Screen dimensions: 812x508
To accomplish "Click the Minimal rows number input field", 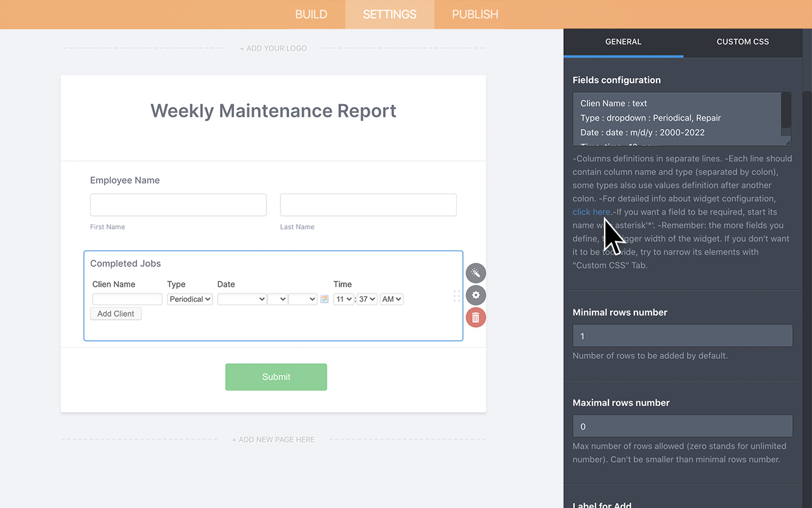I will coord(682,335).
